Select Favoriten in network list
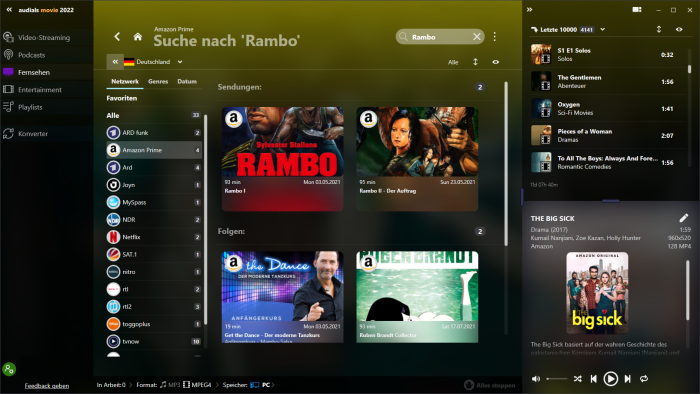700x394 pixels. pyautogui.click(x=122, y=98)
